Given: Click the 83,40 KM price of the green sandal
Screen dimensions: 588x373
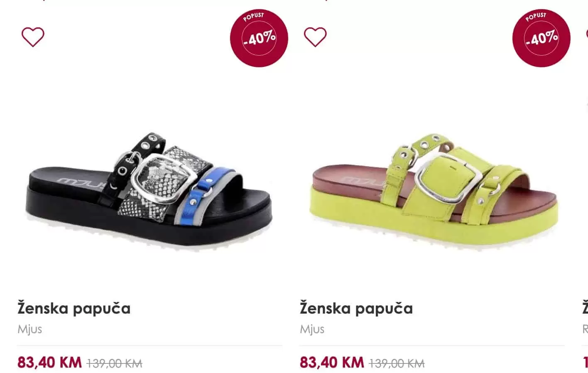Looking at the screenshot, I should tap(332, 362).
